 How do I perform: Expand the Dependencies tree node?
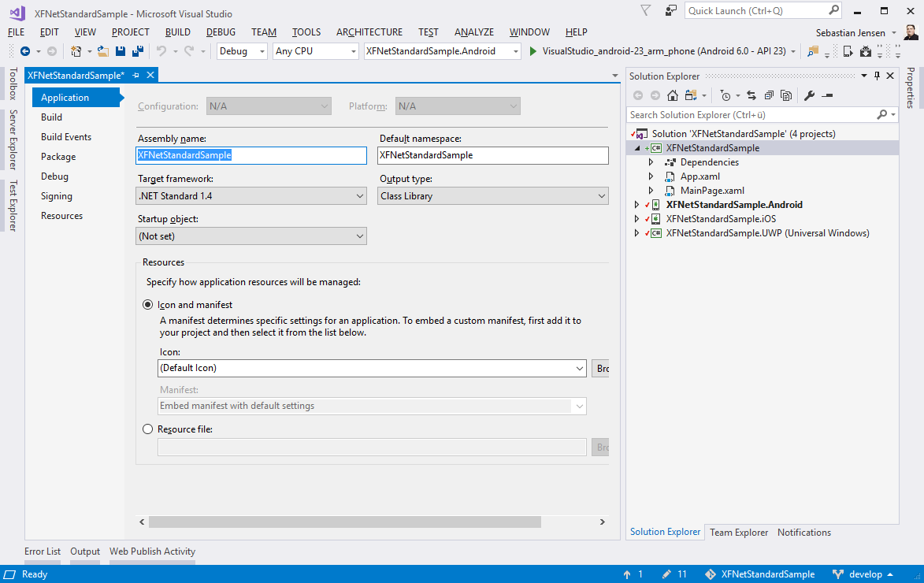(x=651, y=162)
